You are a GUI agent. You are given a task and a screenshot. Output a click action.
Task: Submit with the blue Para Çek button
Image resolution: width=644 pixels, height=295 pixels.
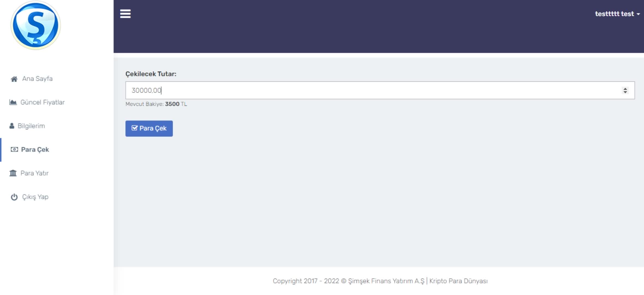coord(149,128)
